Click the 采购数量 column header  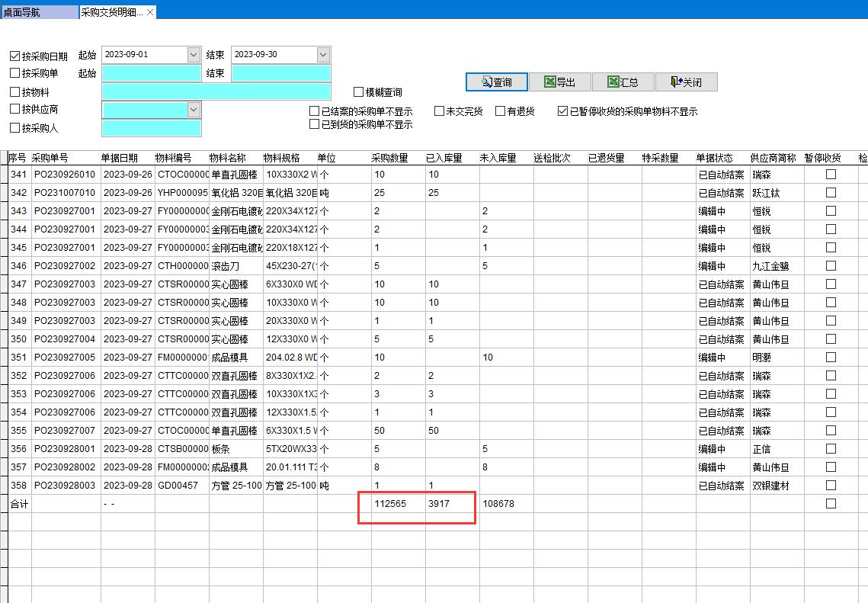pos(390,158)
